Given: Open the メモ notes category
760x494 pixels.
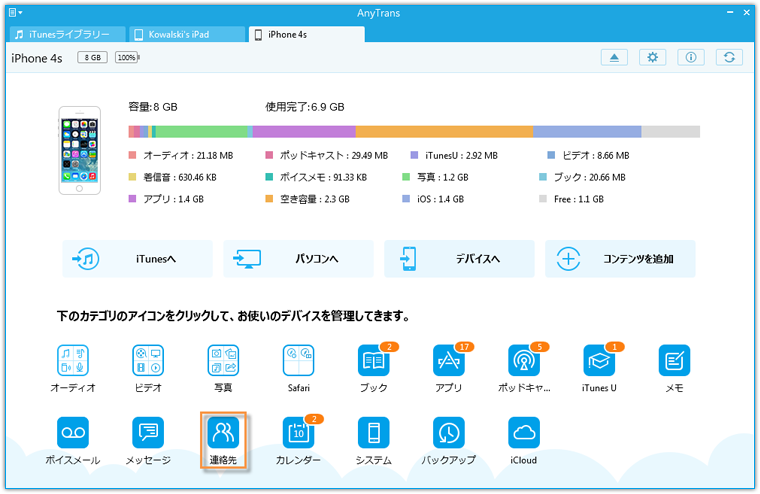Looking at the screenshot, I should pyautogui.click(x=674, y=360).
